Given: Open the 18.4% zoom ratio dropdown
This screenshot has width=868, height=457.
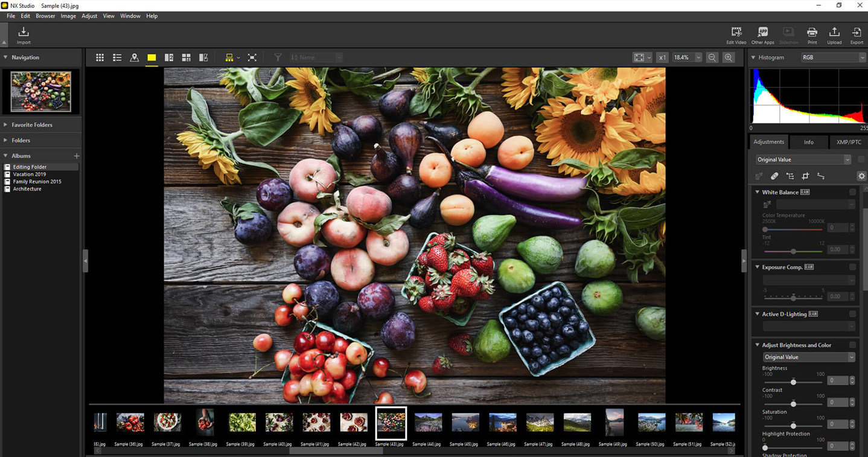Looking at the screenshot, I should click(x=698, y=57).
